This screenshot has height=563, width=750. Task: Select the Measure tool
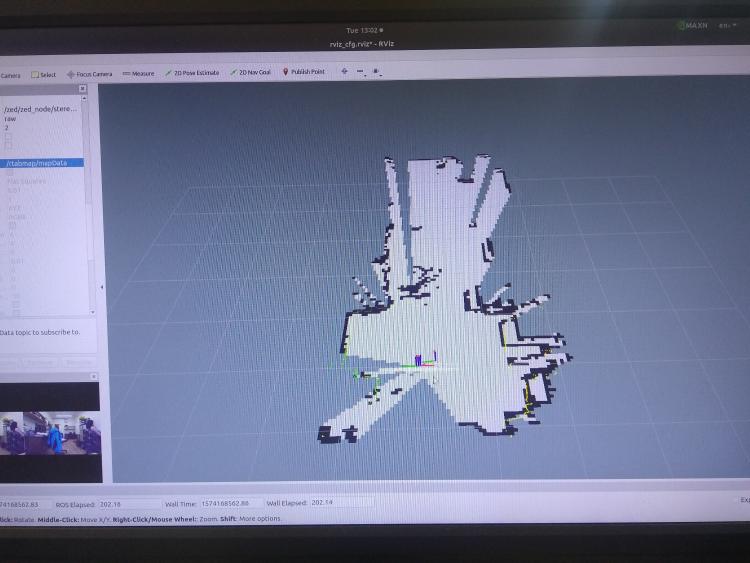[x=138, y=73]
